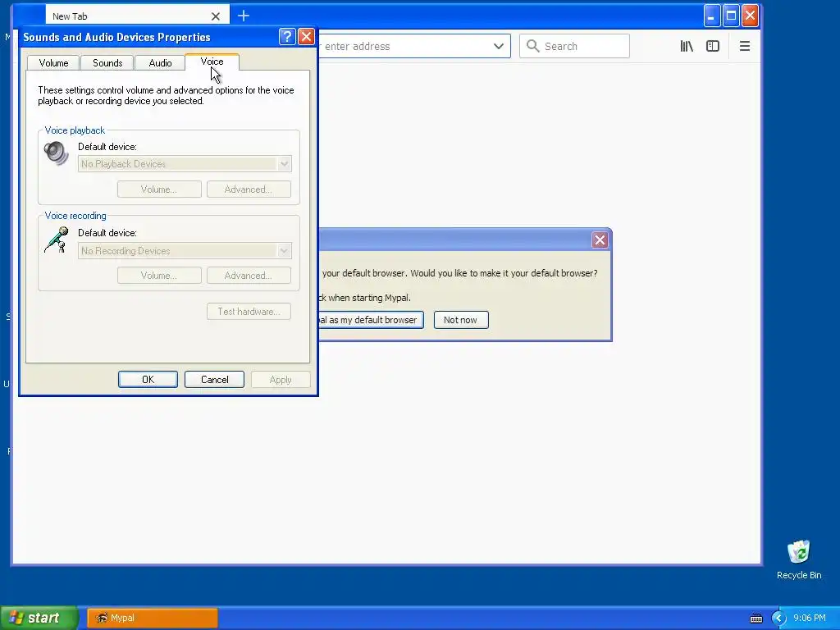Minimize the Mypal browser window
This screenshot has height=630, width=840.
pos(711,16)
